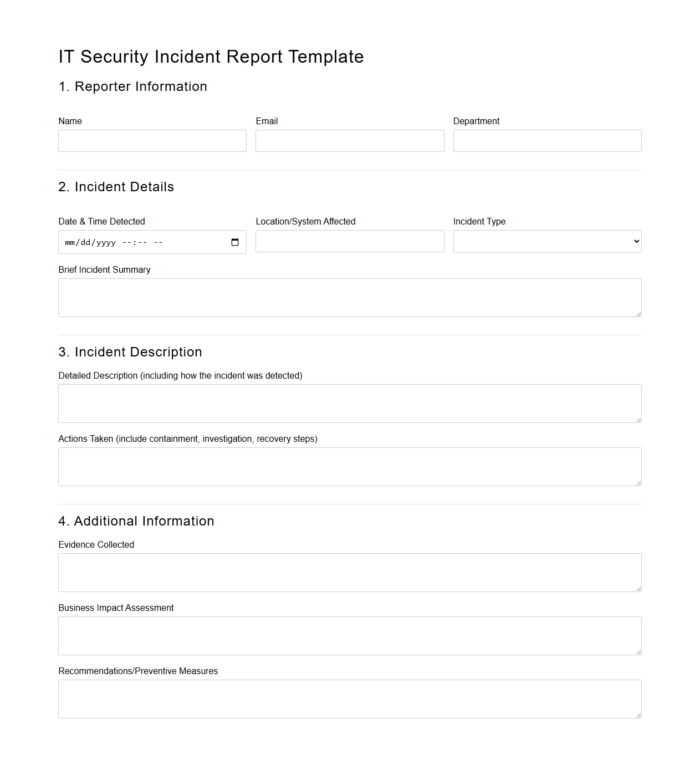The width and height of the screenshot is (700, 765).
Task: Click the Recommendations/Preventive Measures text area
Action: (349, 698)
